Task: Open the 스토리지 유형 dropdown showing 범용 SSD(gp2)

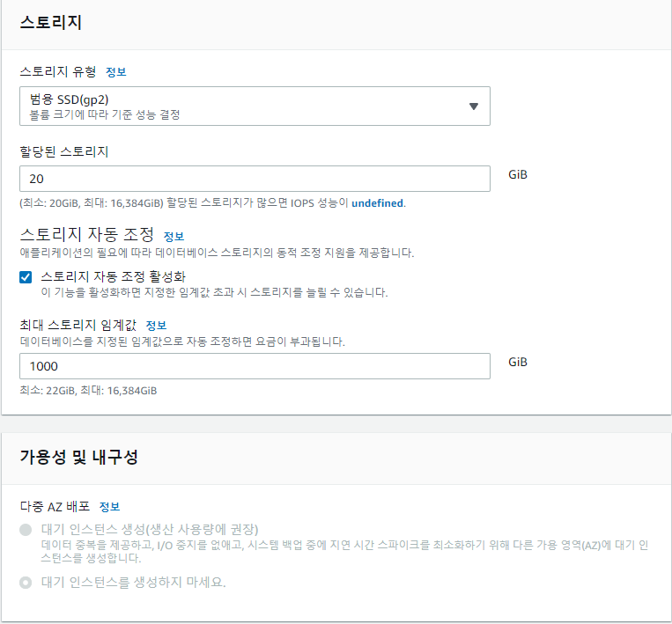Action: coord(255,106)
